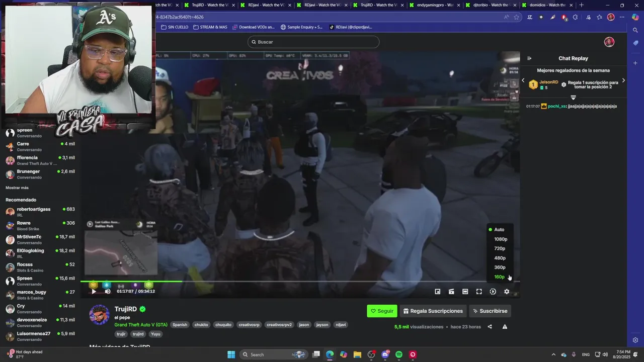Click the clip creation icon in player
Screen dimensions: 644x362
click(x=451, y=292)
